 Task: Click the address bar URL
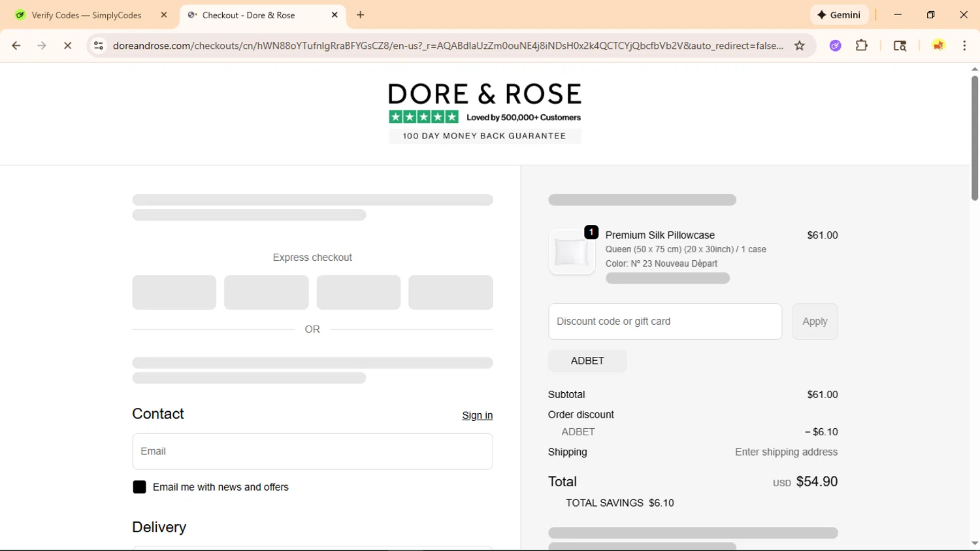pyautogui.click(x=448, y=46)
